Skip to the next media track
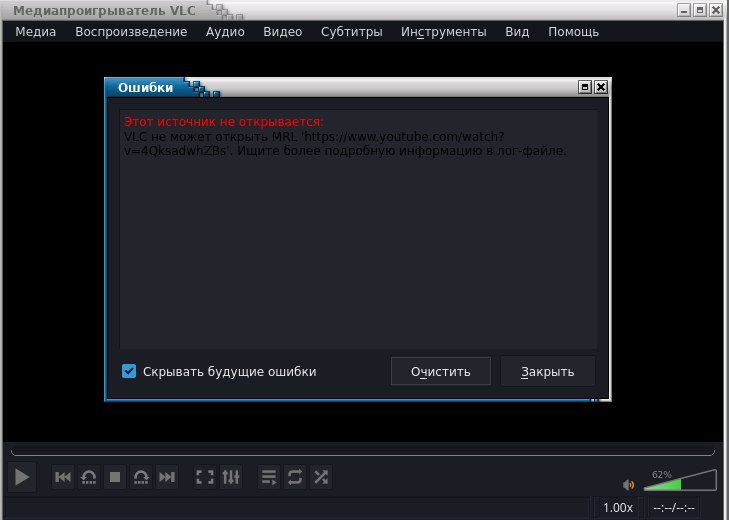This screenshot has width=729, height=520. click(167, 477)
